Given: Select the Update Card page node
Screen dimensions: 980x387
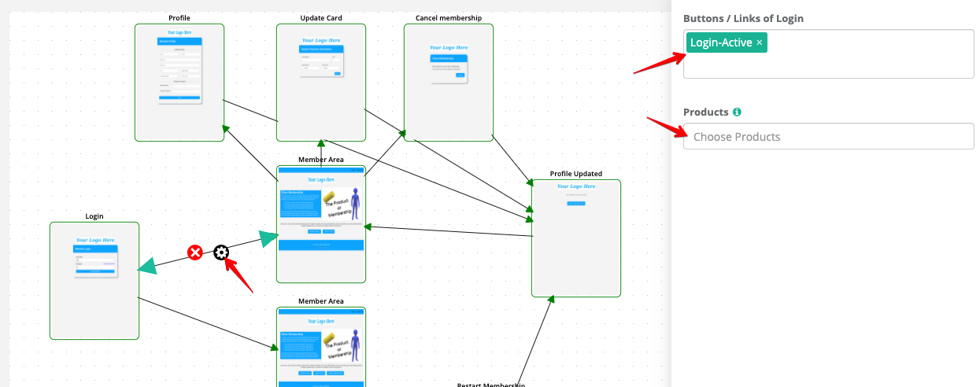Looking at the screenshot, I should click(321, 102).
